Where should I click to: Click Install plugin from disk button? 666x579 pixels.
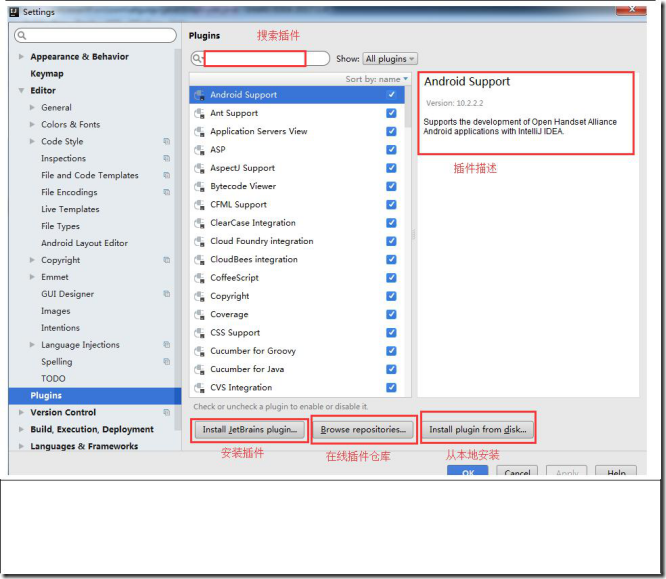[x=477, y=430]
